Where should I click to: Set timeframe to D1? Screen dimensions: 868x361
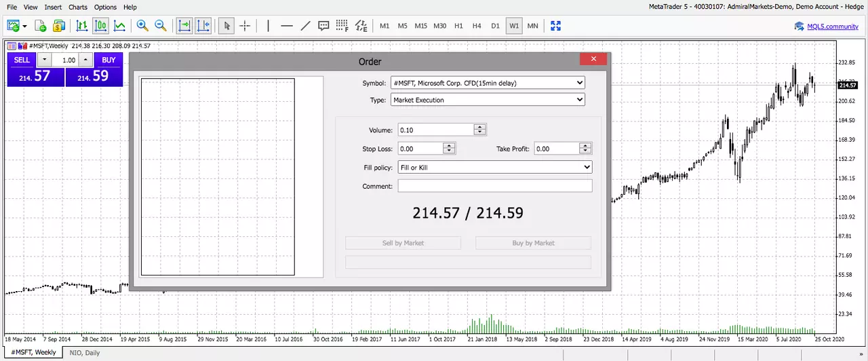(496, 26)
